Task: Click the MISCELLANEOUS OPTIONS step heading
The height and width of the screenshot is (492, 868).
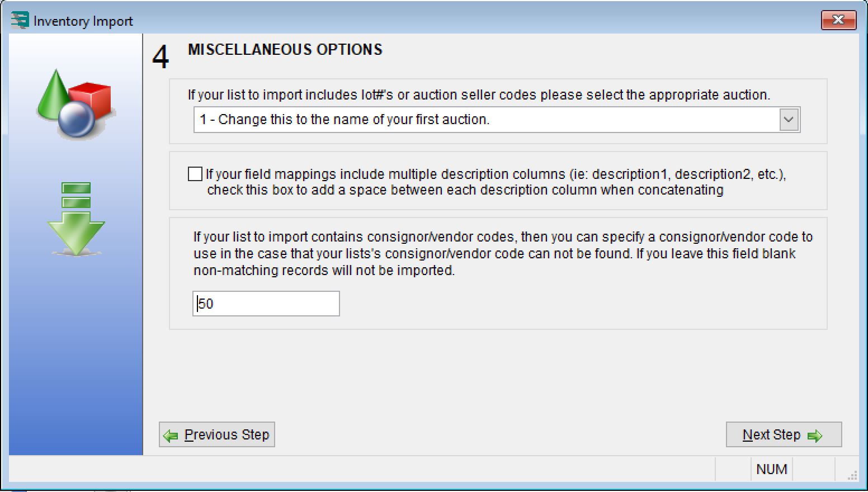Action: click(285, 50)
